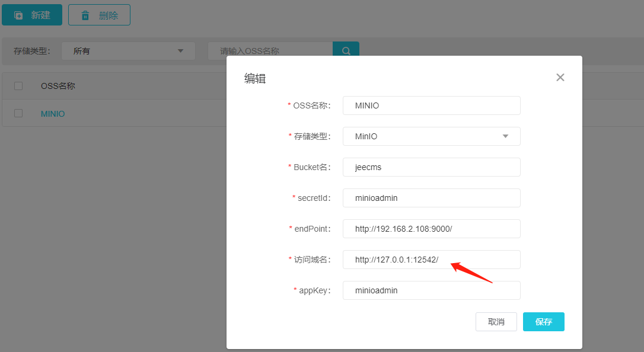The image size is (644, 352).
Task: Click the 保存 (Save) button
Action: point(543,322)
